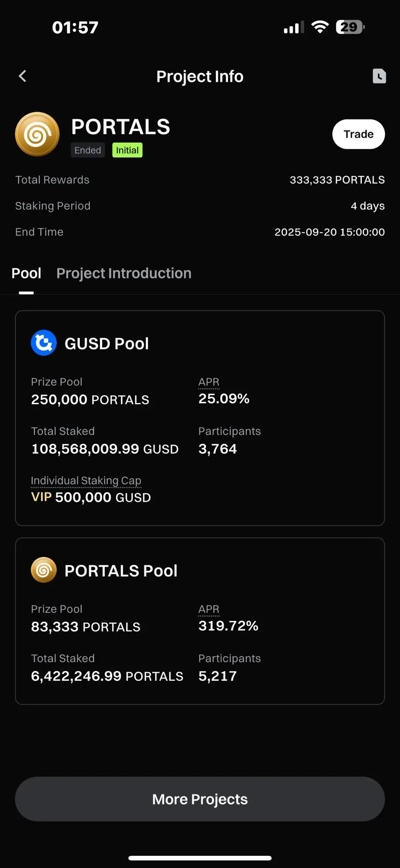400x868 pixels.
Task: Switch to Project Introduction tab
Action: [x=124, y=273]
